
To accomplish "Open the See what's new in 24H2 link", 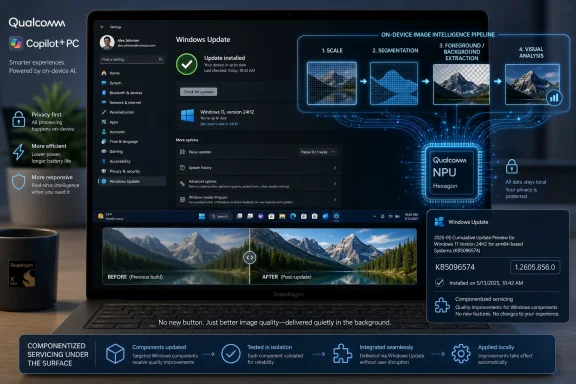I will coord(219,124).
